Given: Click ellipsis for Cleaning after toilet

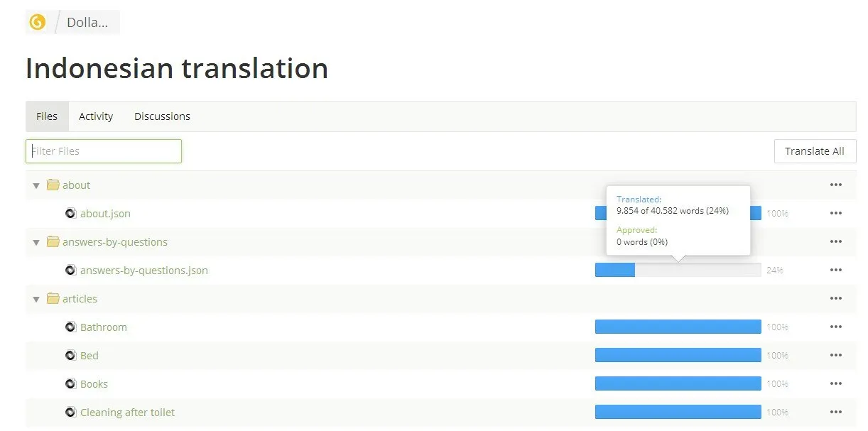Looking at the screenshot, I should point(835,413).
